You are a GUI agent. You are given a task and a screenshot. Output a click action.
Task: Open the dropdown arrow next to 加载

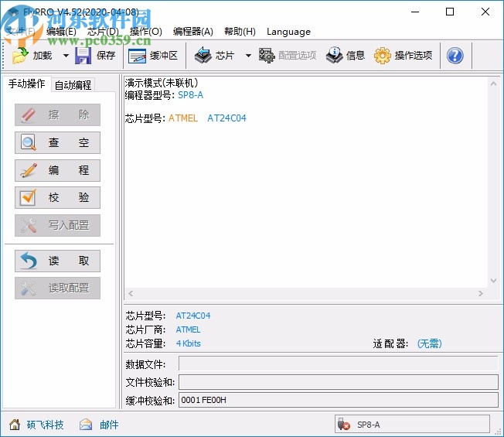click(x=66, y=56)
